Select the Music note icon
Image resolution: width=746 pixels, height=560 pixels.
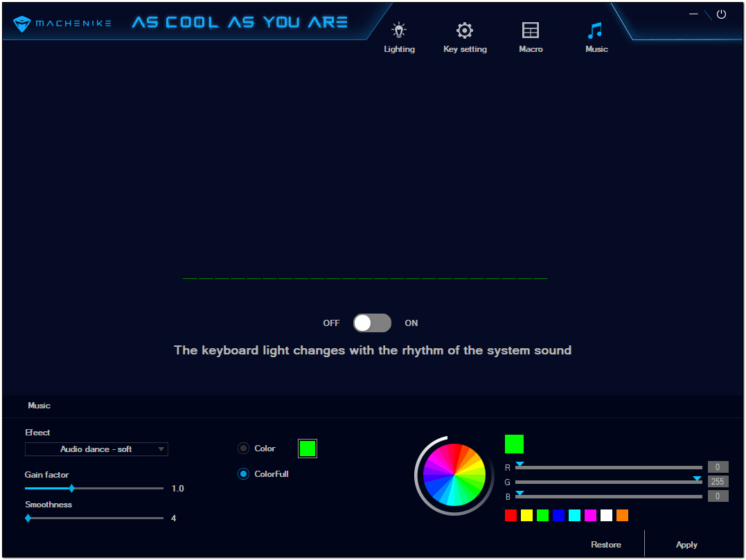[596, 30]
